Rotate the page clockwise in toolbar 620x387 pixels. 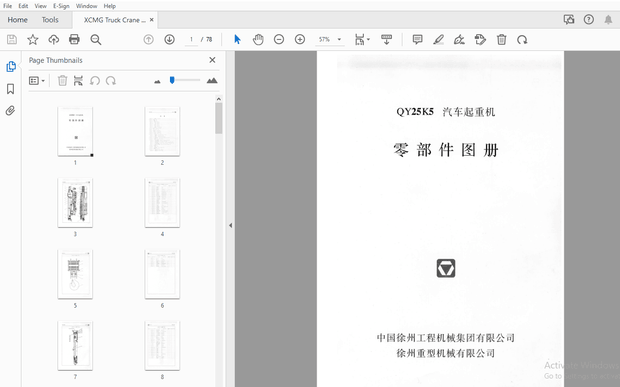pos(522,40)
